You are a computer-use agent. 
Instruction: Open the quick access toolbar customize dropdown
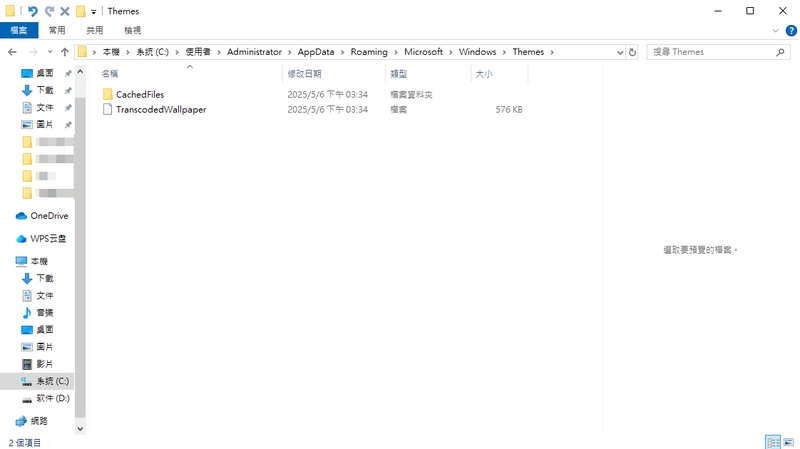(x=93, y=12)
